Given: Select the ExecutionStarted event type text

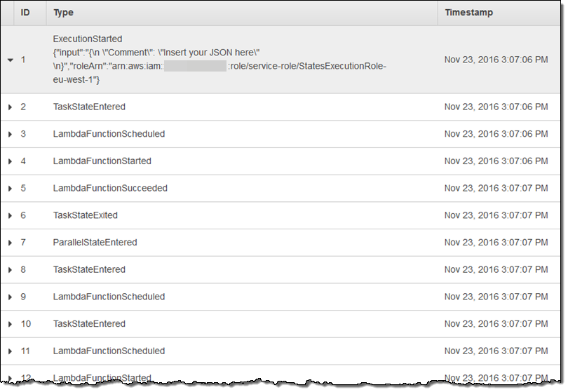Looking at the screenshot, I should click(88, 39).
